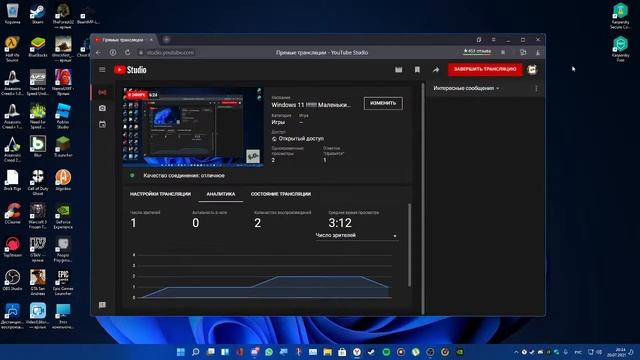Open OBS Studio desktop icon
The height and width of the screenshot is (360, 640).
tap(12, 280)
